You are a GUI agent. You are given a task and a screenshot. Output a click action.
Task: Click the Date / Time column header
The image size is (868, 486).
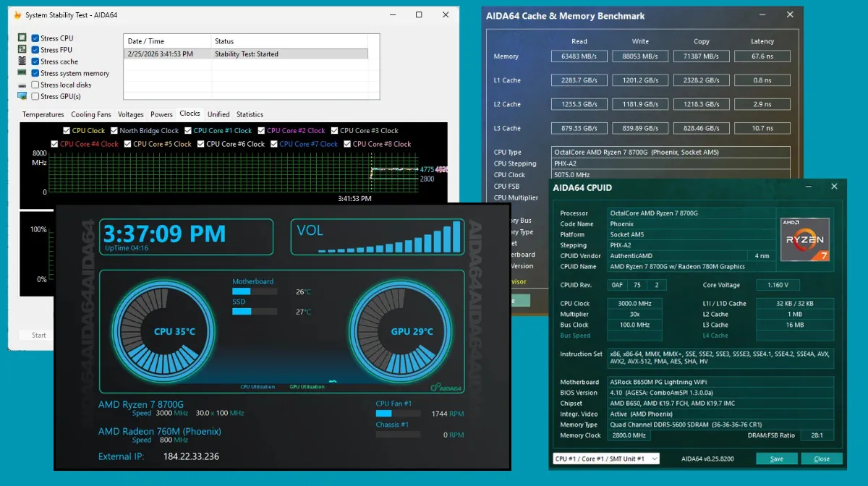[167, 41]
